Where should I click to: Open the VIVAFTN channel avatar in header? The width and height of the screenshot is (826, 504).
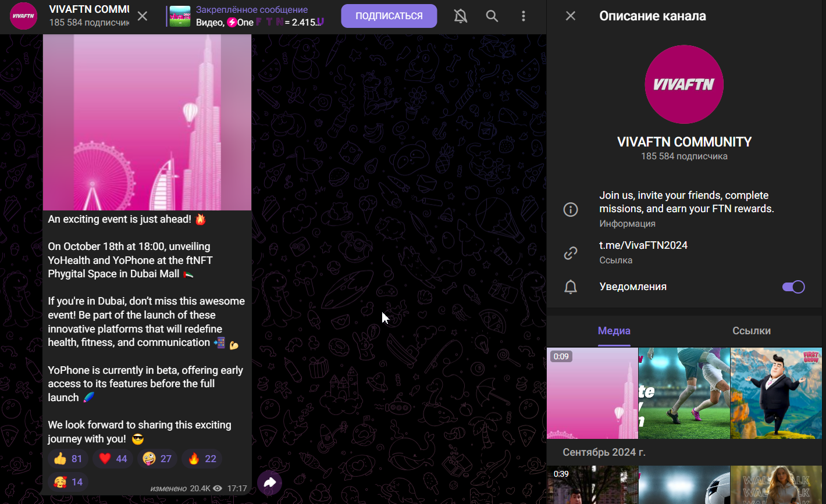(x=23, y=16)
